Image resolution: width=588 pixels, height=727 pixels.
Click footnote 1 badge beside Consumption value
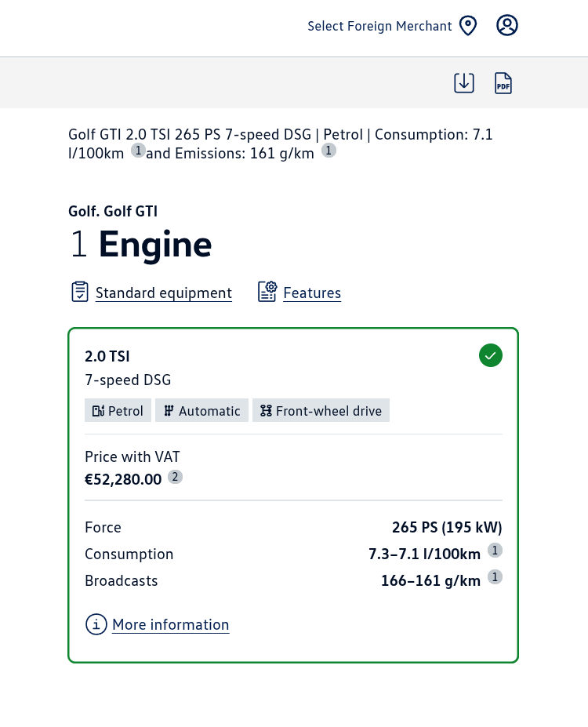(x=495, y=551)
